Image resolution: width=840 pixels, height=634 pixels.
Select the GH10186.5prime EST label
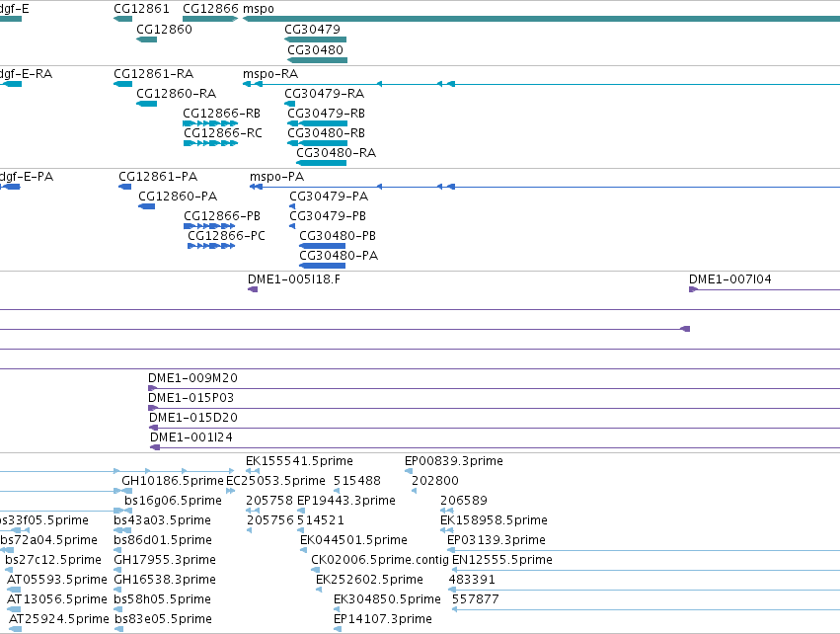(x=173, y=481)
